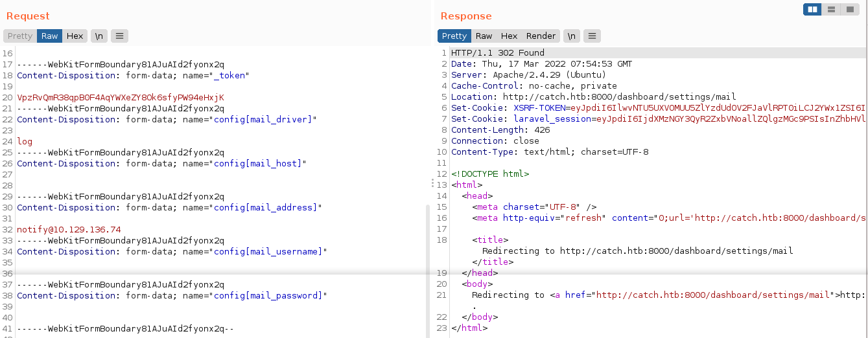Open the Render tab in Response
868x338 pixels.
pos(541,36)
